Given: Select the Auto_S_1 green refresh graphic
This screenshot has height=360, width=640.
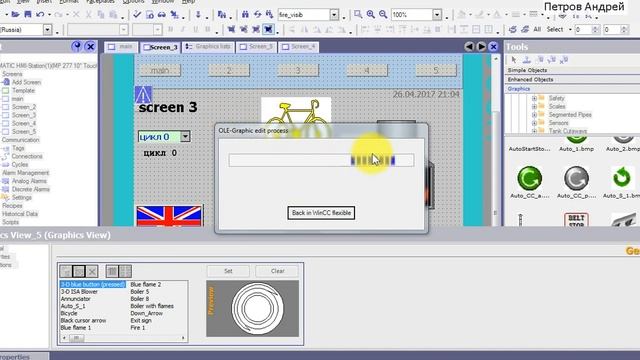Looking at the screenshot, I should 622,178.
